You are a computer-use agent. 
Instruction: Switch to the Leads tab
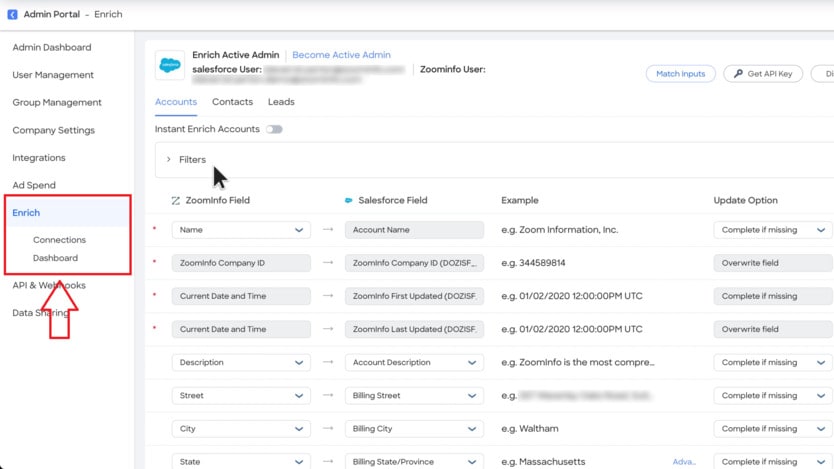(281, 102)
